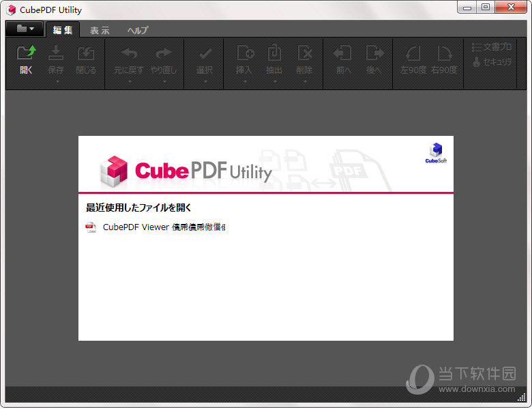The image size is (532, 409).
Task: Expand the dropdown arrow under 抽出
Action: [x=275, y=81]
